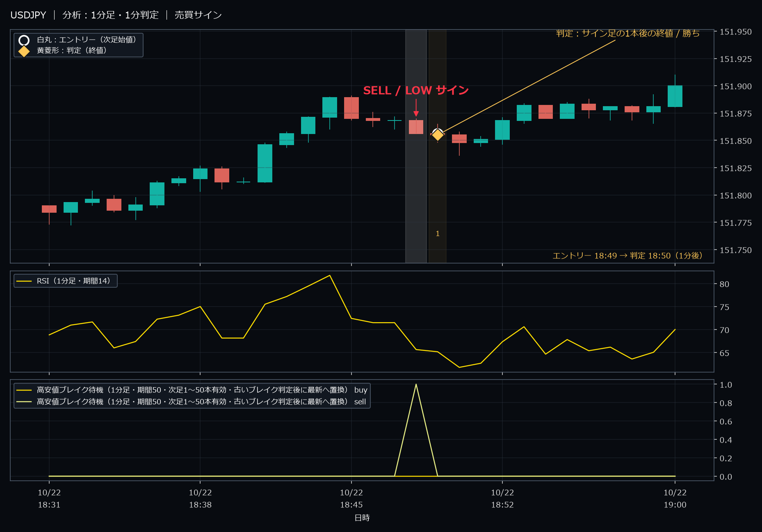The height and width of the screenshot is (532, 762).
Task: Click the 19:00 time axis label
Action: click(675, 505)
